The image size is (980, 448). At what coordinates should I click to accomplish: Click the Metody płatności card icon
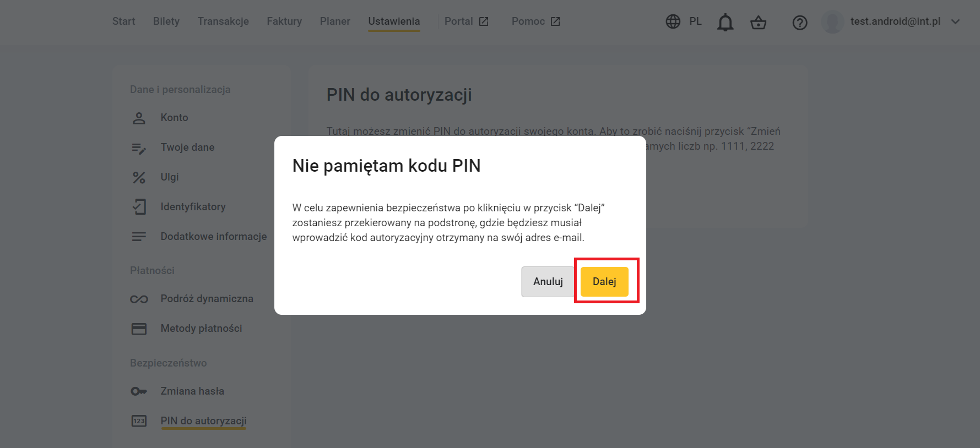click(139, 329)
